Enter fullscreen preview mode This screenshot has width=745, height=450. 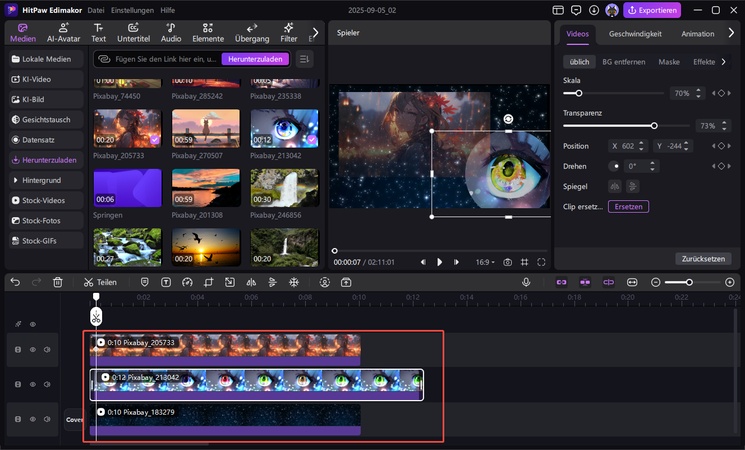541,262
